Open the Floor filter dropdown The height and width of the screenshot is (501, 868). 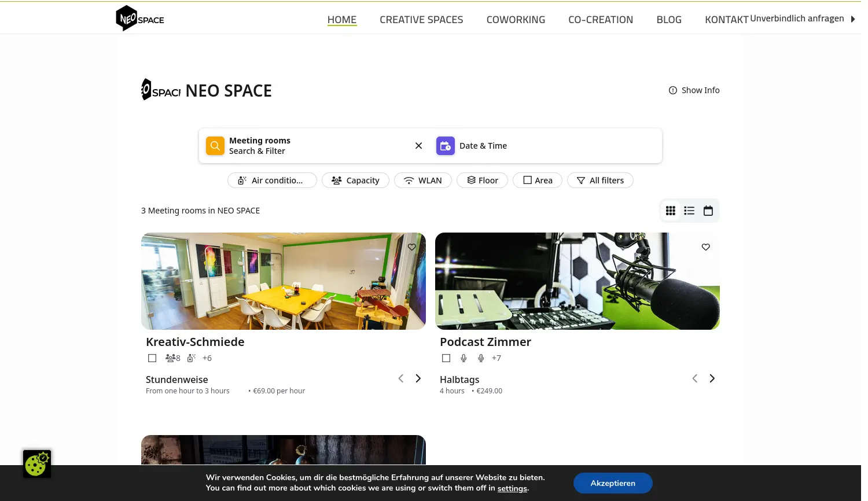point(482,180)
